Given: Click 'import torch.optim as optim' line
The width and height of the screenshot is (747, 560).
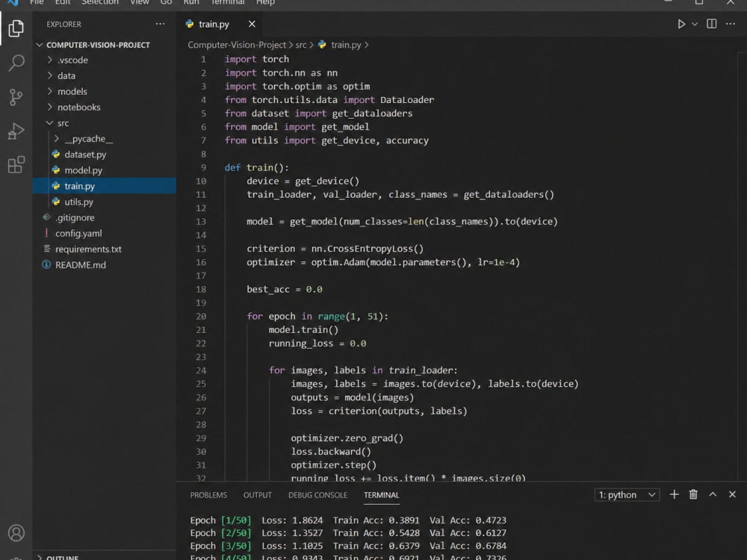Looking at the screenshot, I should point(297,86).
